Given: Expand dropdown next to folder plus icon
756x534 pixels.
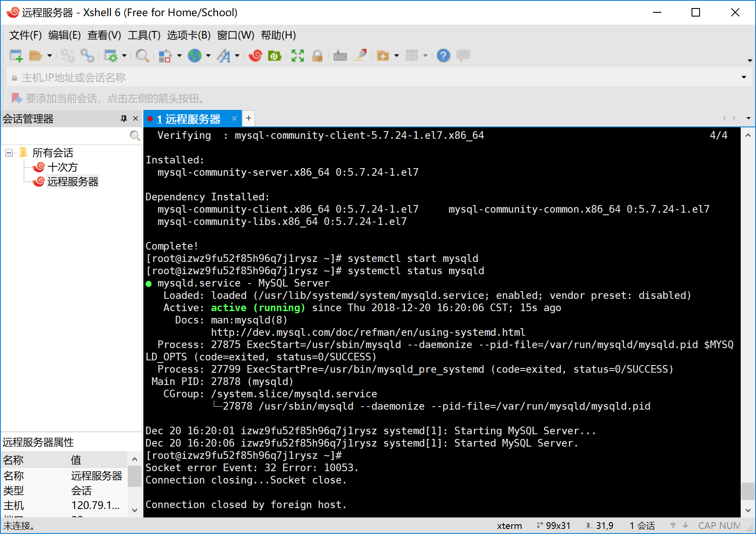Looking at the screenshot, I should pos(397,56).
